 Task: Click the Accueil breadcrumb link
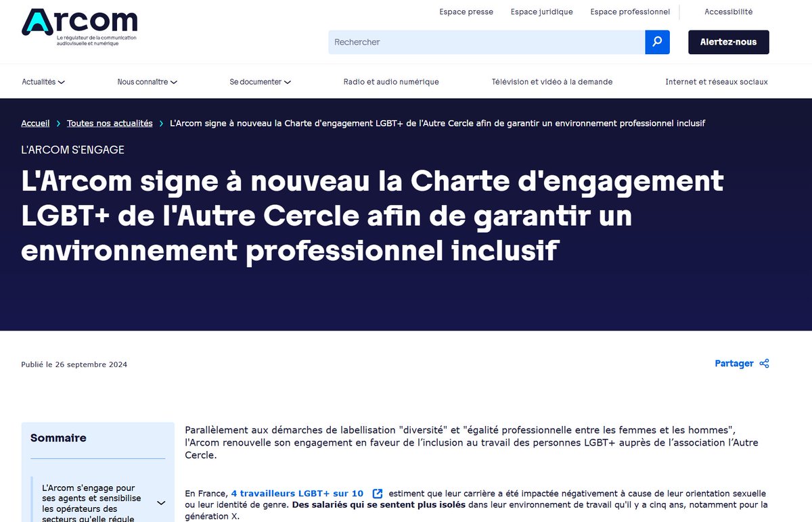[x=35, y=123]
